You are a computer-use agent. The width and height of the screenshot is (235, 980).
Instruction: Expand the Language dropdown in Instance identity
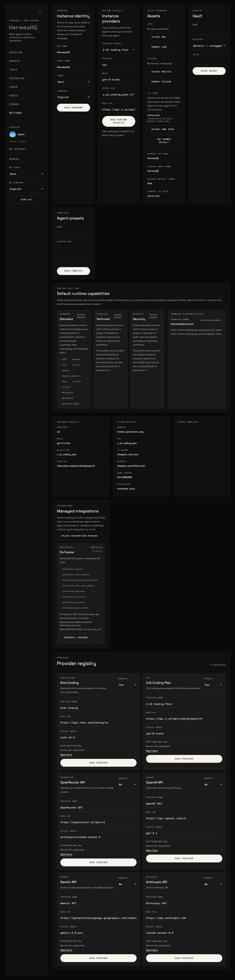click(x=73, y=97)
